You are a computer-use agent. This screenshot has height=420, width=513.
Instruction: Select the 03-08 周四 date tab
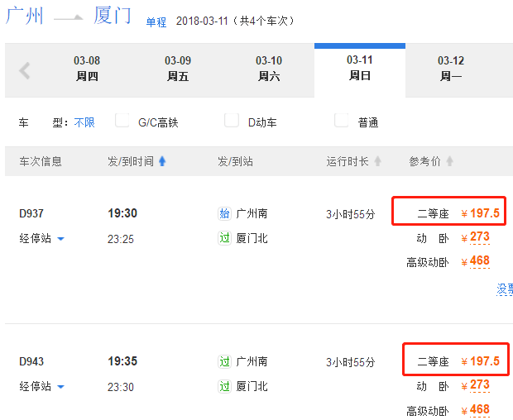pyautogui.click(x=87, y=69)
